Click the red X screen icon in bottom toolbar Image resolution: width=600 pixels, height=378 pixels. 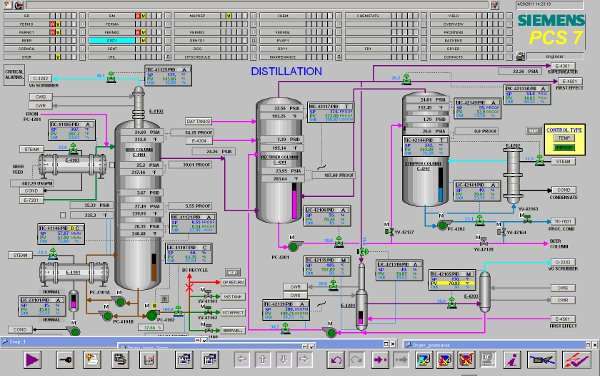click(465, 360)
